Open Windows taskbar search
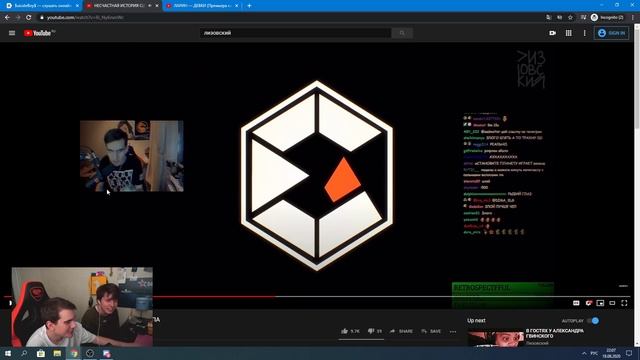This screenshot has width=640, height=360. [x=24, y=353]
